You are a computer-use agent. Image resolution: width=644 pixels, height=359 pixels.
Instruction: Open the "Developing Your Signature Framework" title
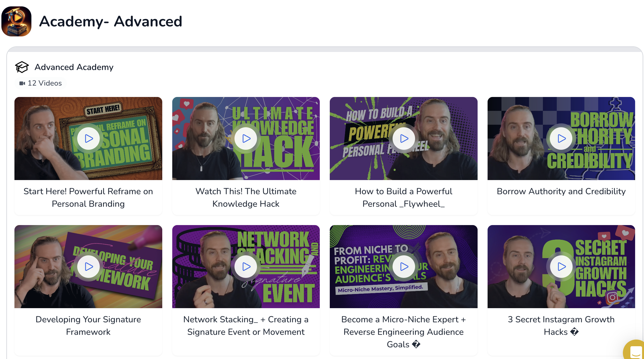point(88,325)
